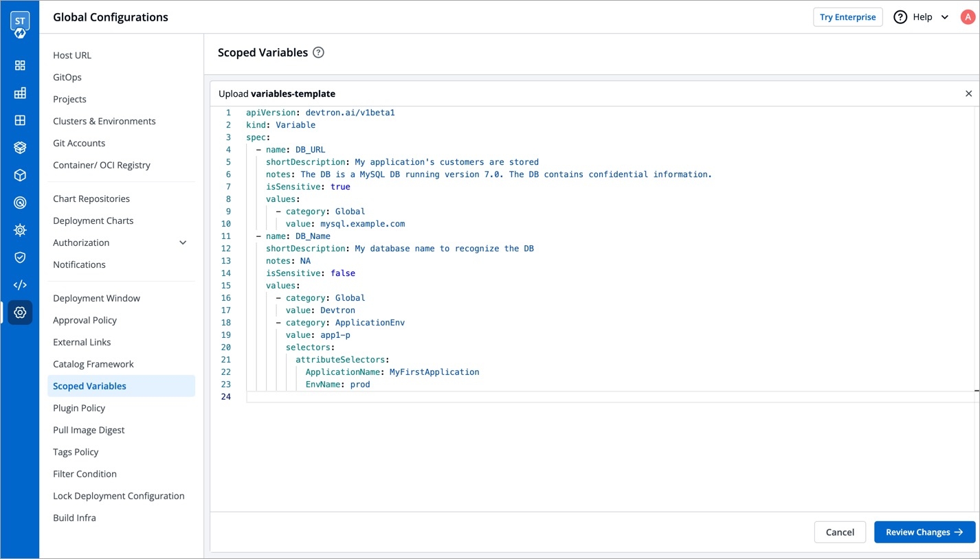Open the stacked-blocks chart icon in sidebar

tap(20, 93)
